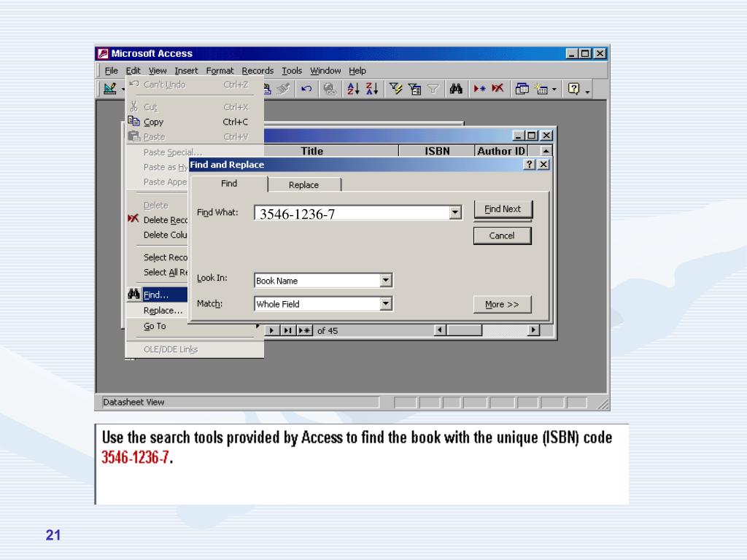Screen dimensions: 747x560
Task: Click the Design View toolbar icon
Action: (x=110, y=88)
